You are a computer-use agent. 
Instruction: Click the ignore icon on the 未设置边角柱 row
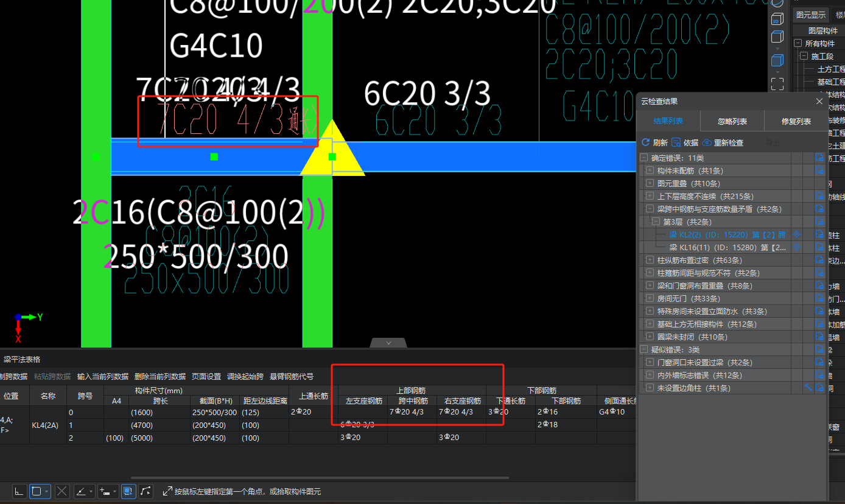tap(819, 388)
